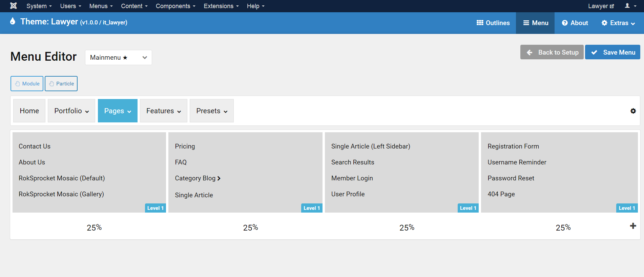Open the Extensions menu
644x277 pixels.
tap(221, 6)
